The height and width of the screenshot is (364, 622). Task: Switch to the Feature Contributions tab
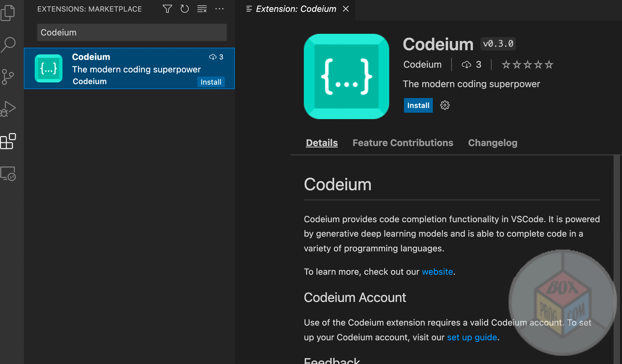coord(403,143)
